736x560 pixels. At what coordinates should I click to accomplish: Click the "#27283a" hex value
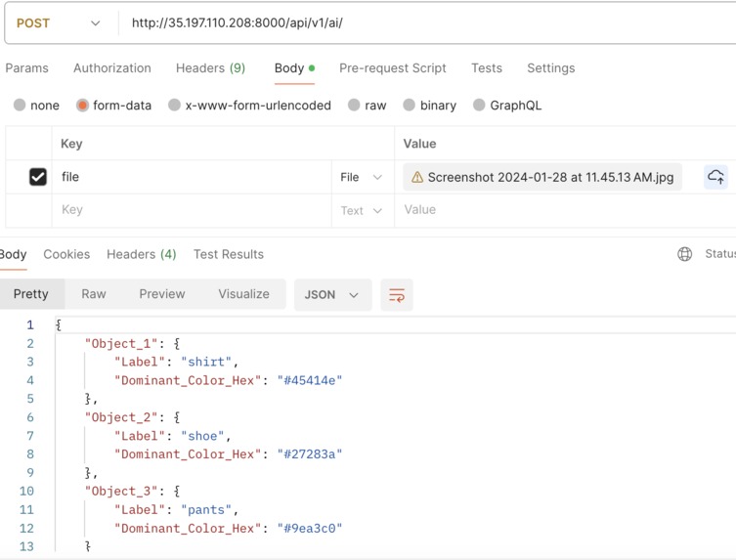pos(310,454)
